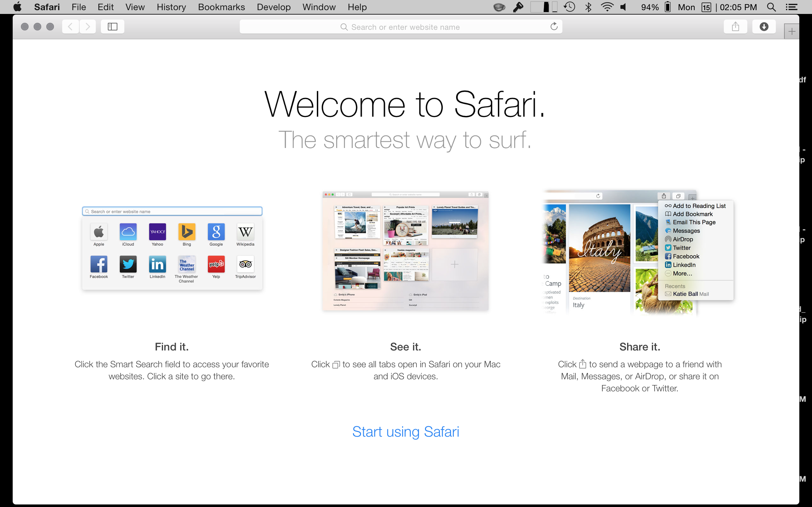The image size is (812, 507).
Task: Go back with the back arrow
Action: (x=70, y=27)
